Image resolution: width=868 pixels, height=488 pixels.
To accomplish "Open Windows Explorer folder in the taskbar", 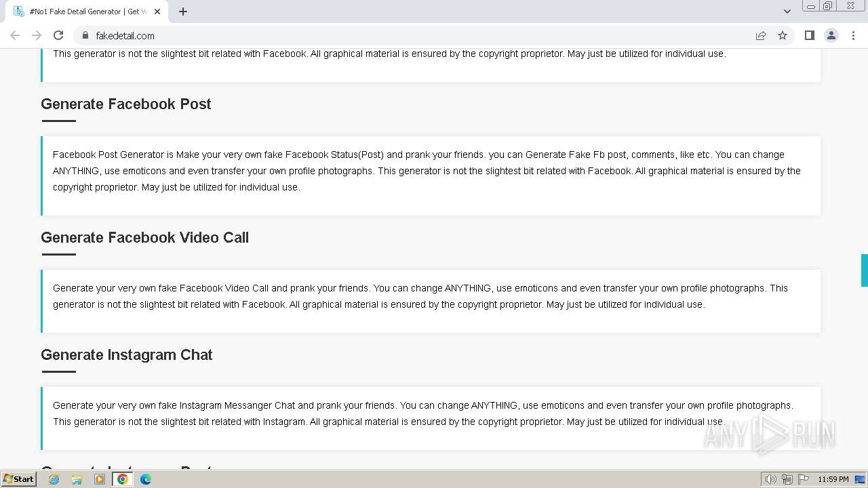I will pyautogui.click(x=77, y=479).
